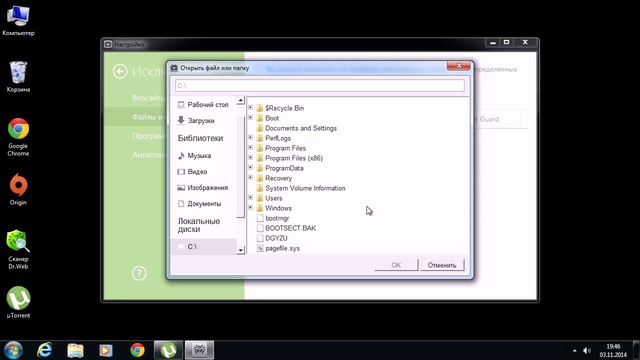Minimize the Настройки window
The height and width of the screenshot is (360, 640).
tap(493, 42)
